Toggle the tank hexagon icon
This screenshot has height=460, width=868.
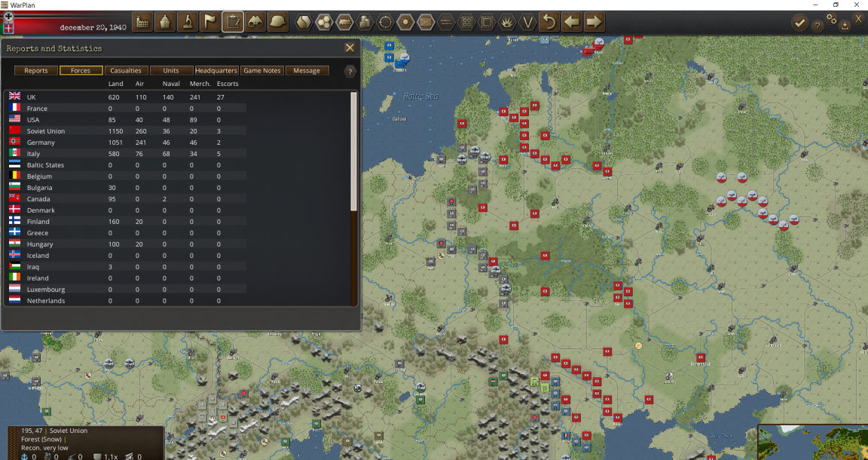click(x=344, y=23)
